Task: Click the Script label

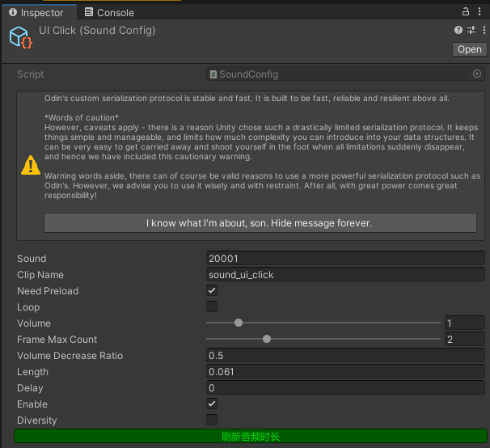Action: (x=30, y=74)
